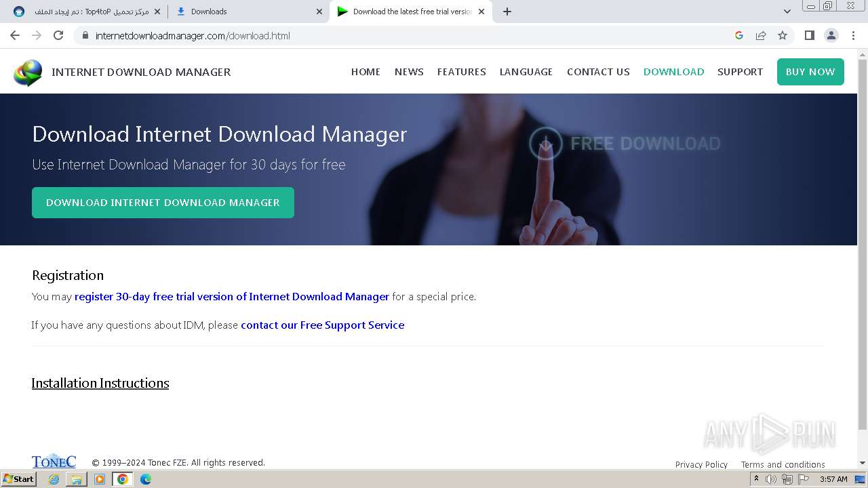Open the HOME menu item
Screen dimensions: 868x488
tap(366, 72)
